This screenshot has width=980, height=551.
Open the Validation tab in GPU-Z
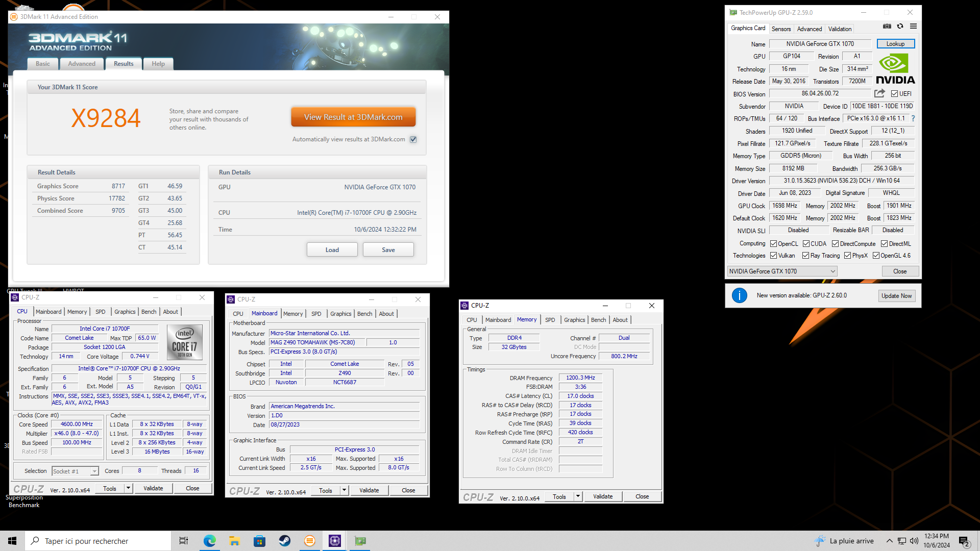tap(840, 29)
